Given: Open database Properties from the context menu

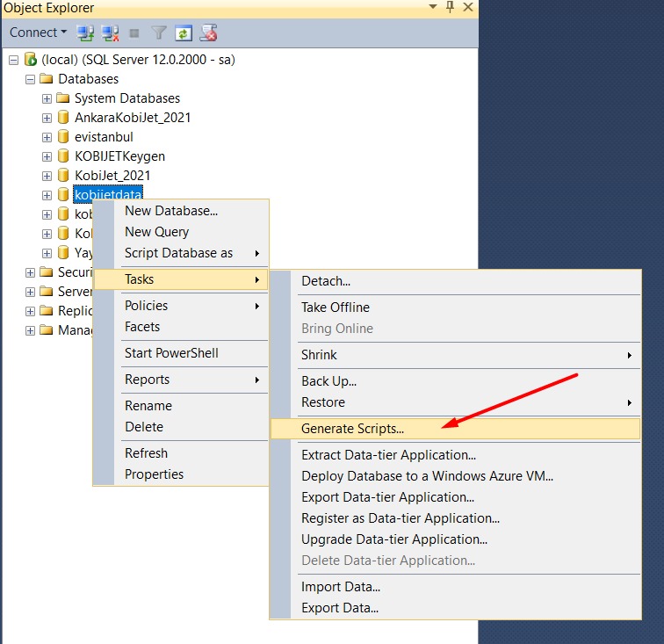Looking at the screenshot, I should pyautogui.click(x=181, y=474).
